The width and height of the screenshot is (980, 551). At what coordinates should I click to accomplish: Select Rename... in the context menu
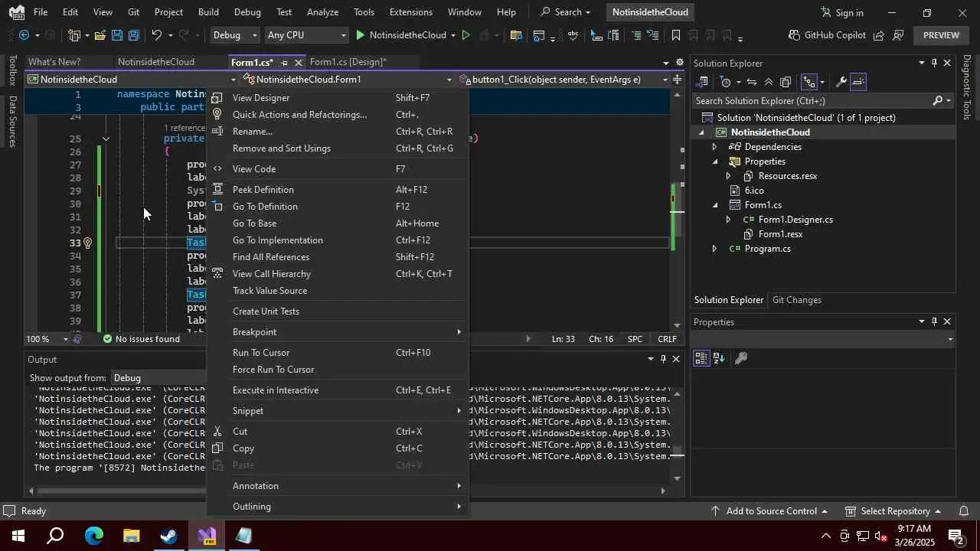pyautogui.click(x=252, y=132)
